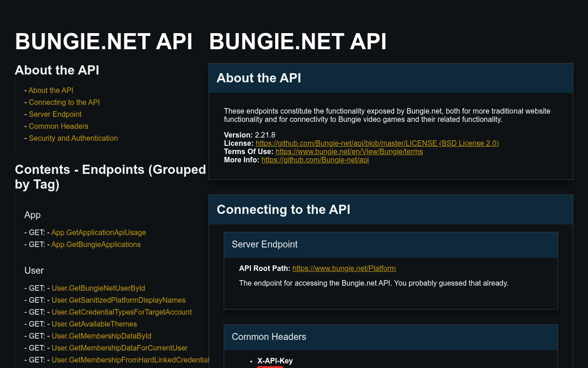This screenshot has height=368, width=588.
Task: Open User.GetCredentialTypesForTargetAccount link
Action: point(122,312)
